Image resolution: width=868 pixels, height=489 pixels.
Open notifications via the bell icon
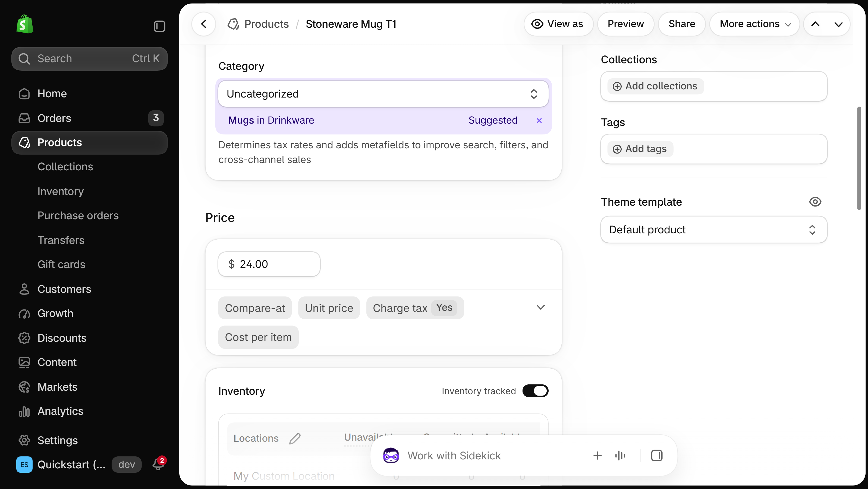[x=158, y=464]
